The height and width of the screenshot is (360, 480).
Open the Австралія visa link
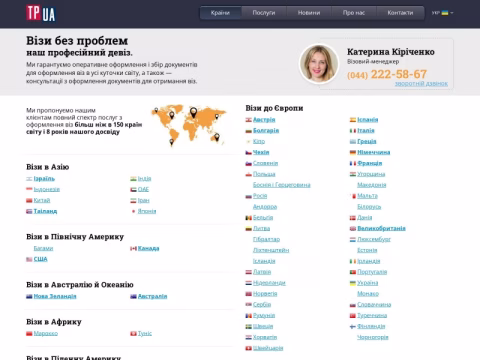tap(152, 296)
